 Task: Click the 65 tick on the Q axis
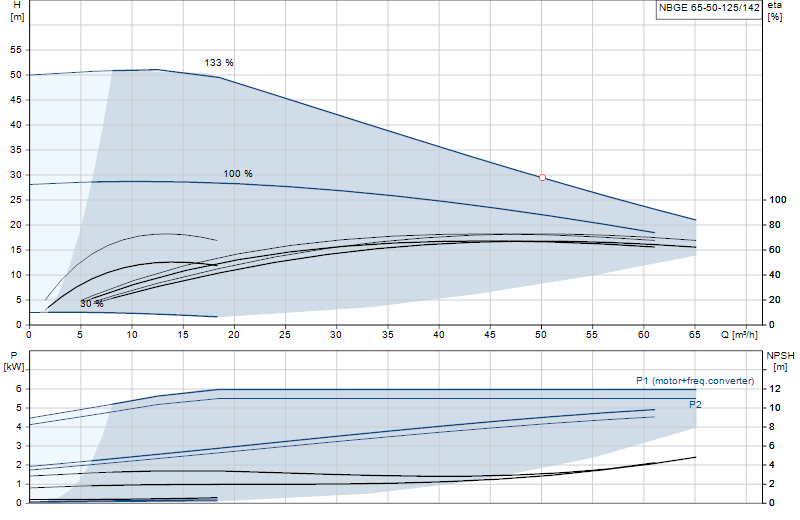694,335
